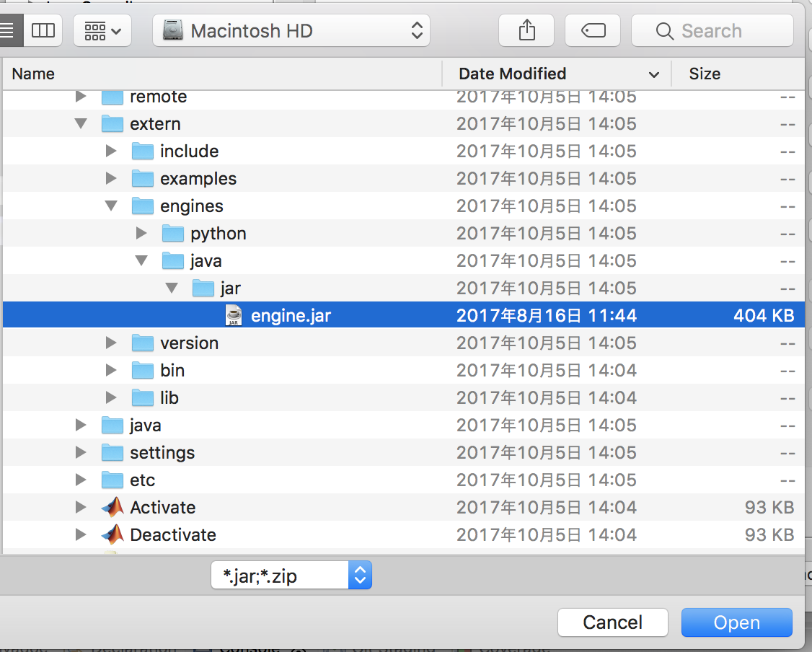Expand the Activate item
This screenshot has width=812, height=652.
[x=81, y=507]
